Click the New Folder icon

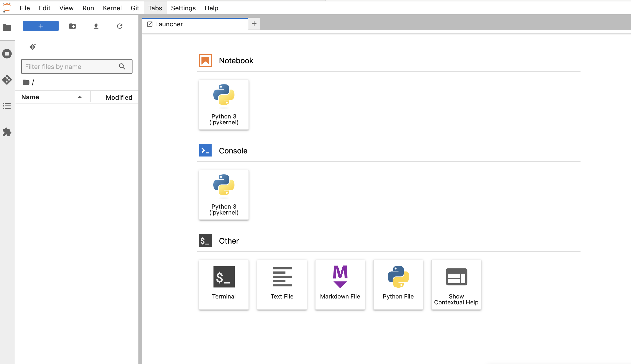[72, 26]
